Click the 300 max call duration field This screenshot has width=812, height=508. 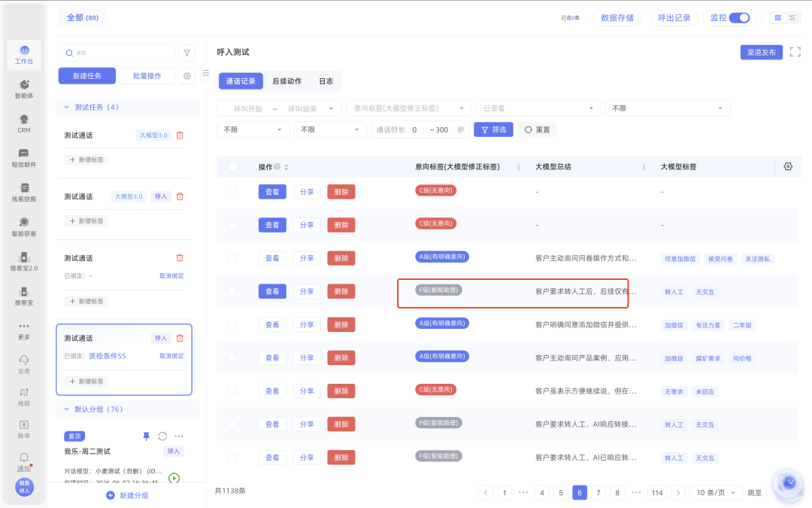(442, 129)
